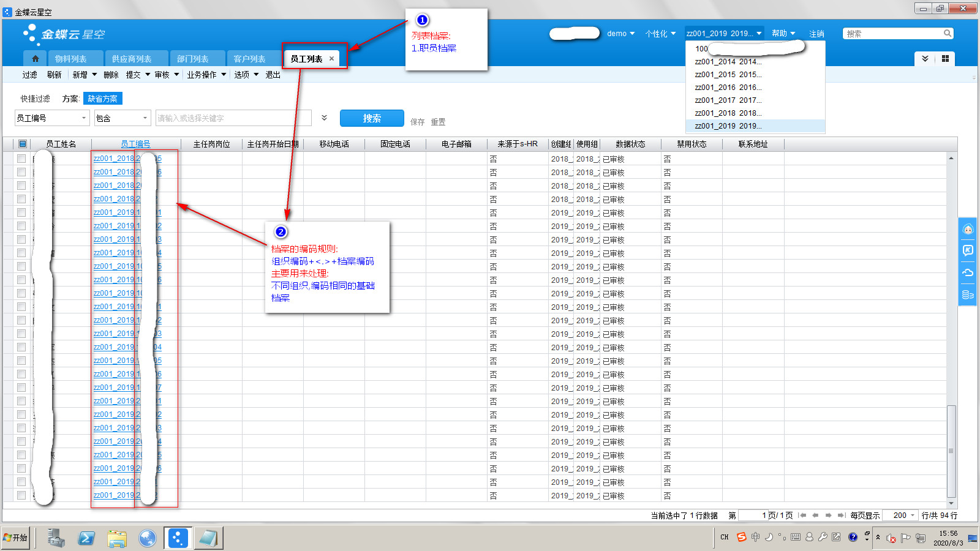This screenshot has height=551, width=980.
Task: Open the 包含 condition dropdown
Action: 145,118
